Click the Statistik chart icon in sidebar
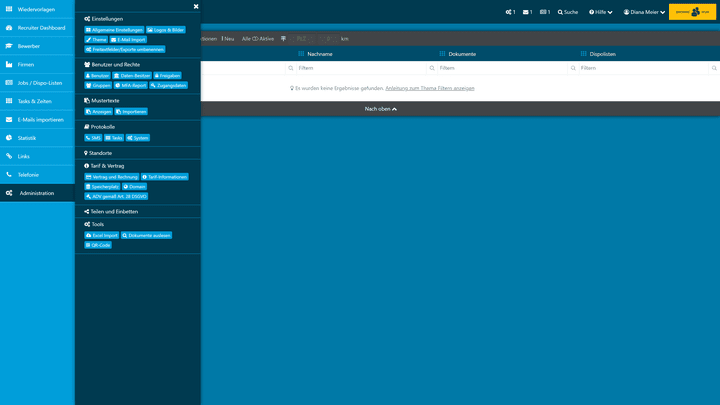Viewport: 720px width, 405px height. pos(9,137)
